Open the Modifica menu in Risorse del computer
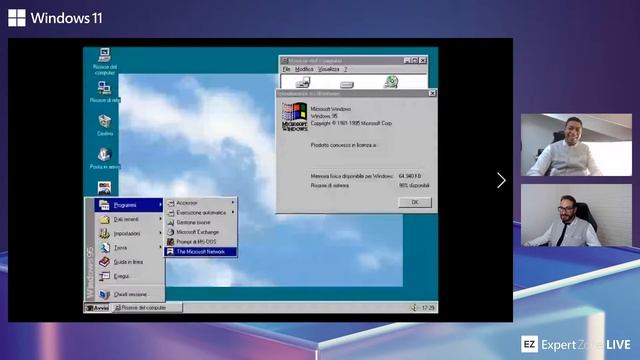The width and height of the screenshot is (640, 360). click(x=304, y=69)
